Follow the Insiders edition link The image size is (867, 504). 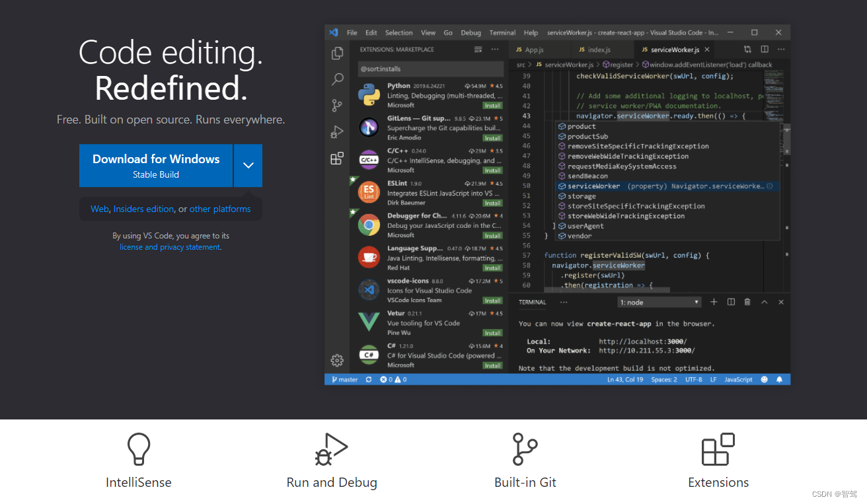(x=143, y=209)
